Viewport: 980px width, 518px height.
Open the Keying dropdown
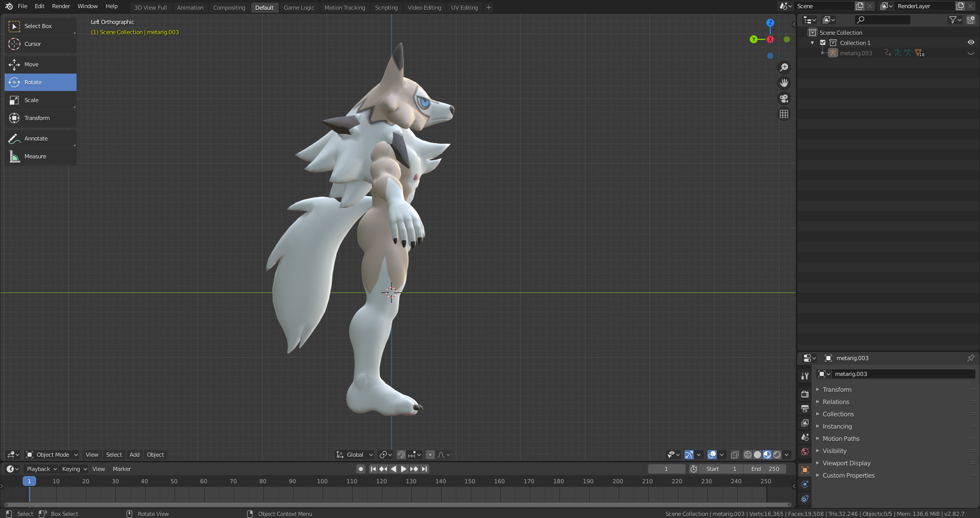[74, 469]
